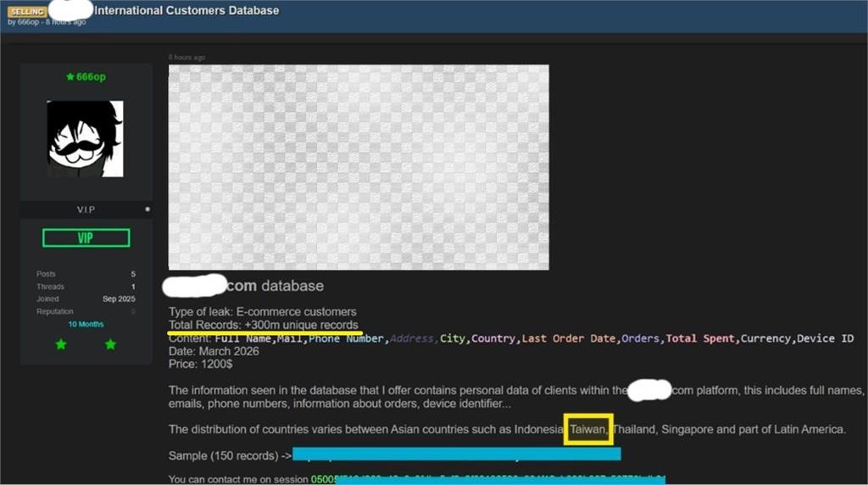This screenshot has width=868, height=485.
Task: Click the left green reputation star
Action: (61, 344)
